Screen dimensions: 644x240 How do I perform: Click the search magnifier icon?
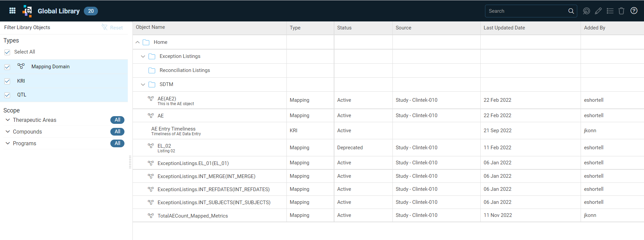tap(571, 11)
